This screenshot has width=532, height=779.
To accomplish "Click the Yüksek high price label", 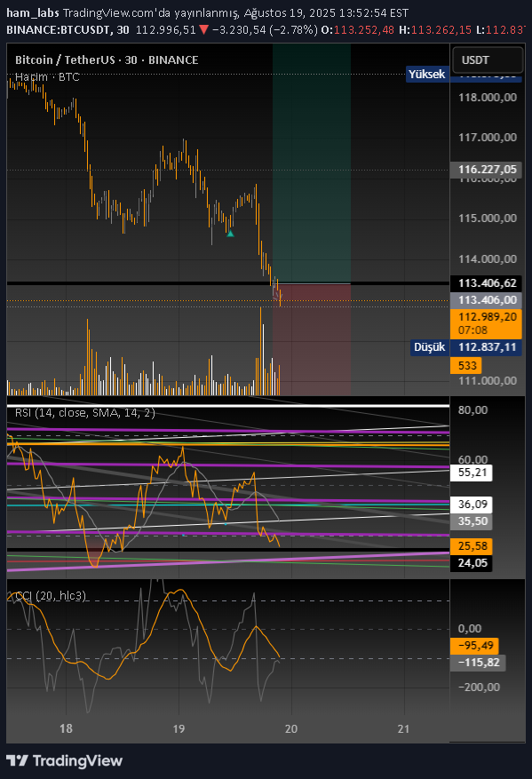I will (426, 74).
